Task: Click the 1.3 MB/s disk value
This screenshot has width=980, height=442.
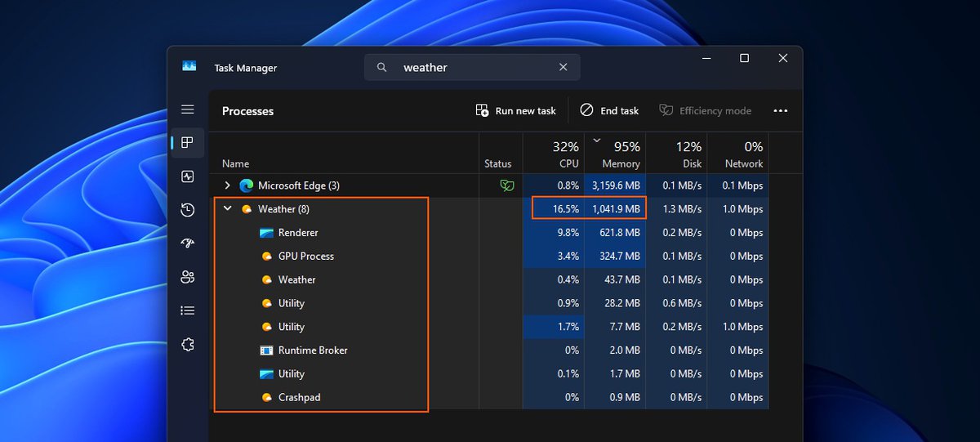Action: click(683, 209)
